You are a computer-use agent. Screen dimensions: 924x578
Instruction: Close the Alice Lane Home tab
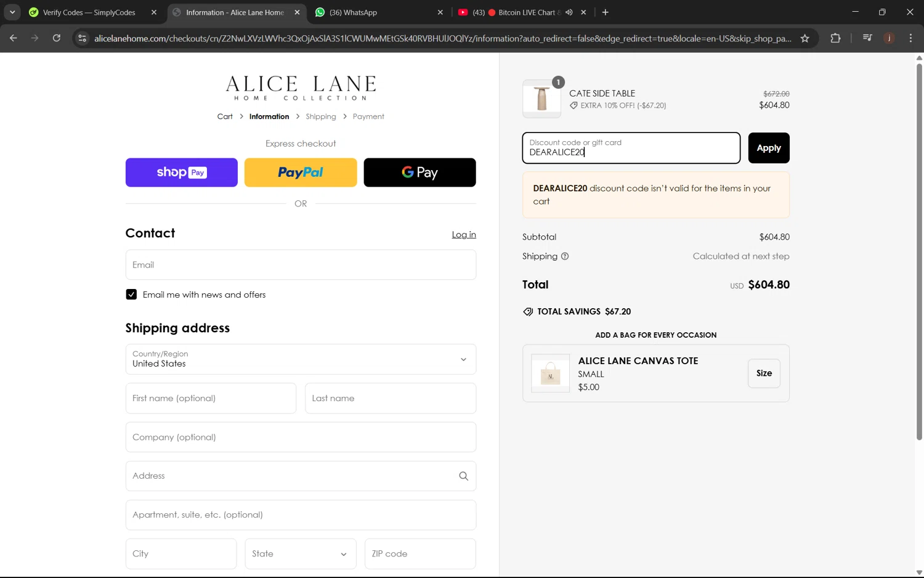pyautogui.click(x=297, y=12)
